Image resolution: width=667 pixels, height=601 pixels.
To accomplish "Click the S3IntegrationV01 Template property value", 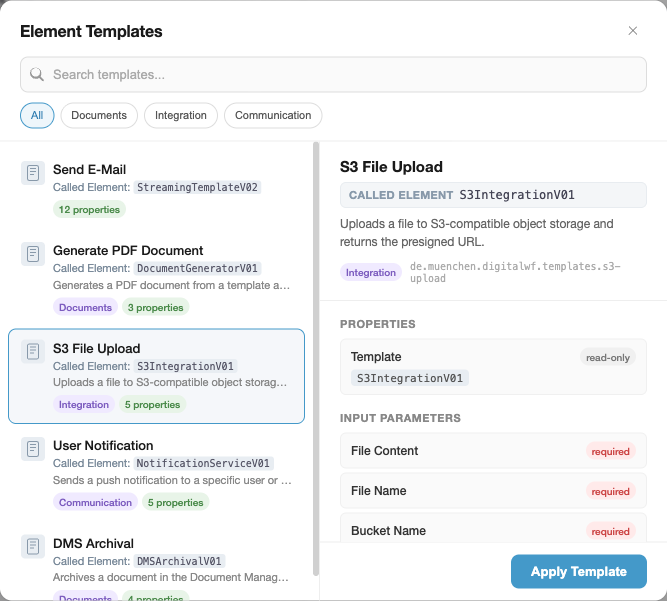I will pyautogui.click(x=410, y=378).
